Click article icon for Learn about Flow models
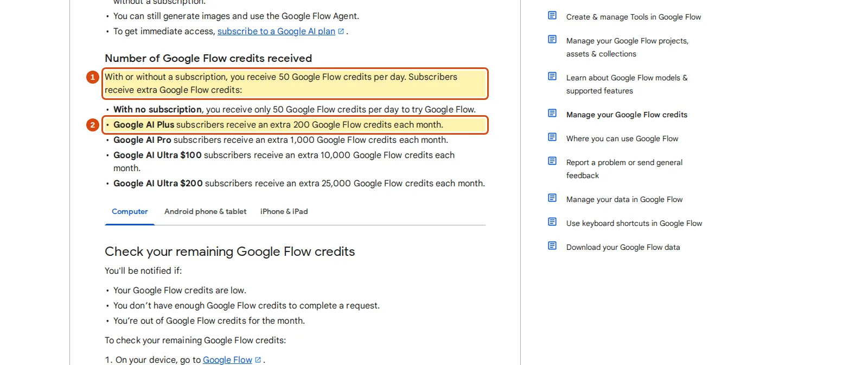 pyautogui.click(x=552, y=77)
